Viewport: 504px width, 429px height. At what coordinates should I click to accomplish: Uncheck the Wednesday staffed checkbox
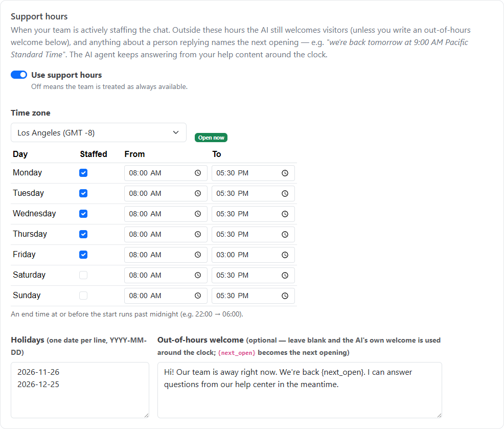click(x=83, y=214)
